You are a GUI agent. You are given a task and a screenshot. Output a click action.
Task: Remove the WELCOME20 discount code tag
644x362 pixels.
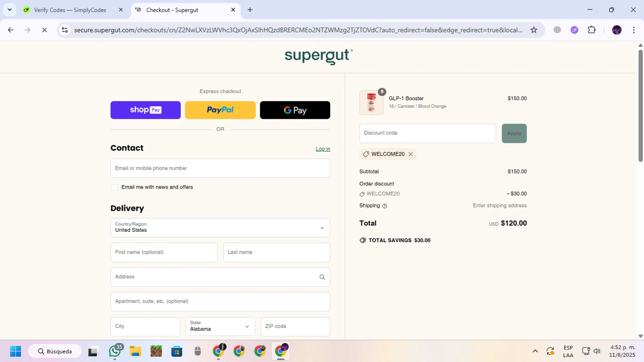(410, 154)
